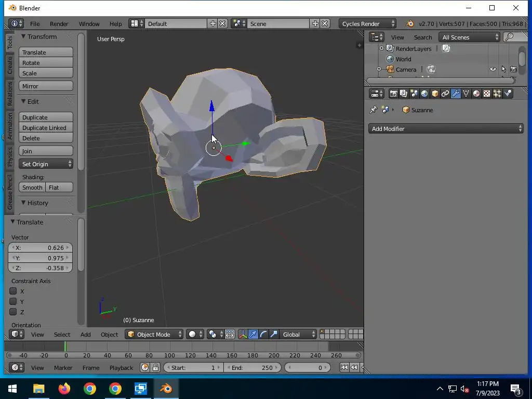Open the Scene properties tab

pyautogui.click(x=414, y=94)
